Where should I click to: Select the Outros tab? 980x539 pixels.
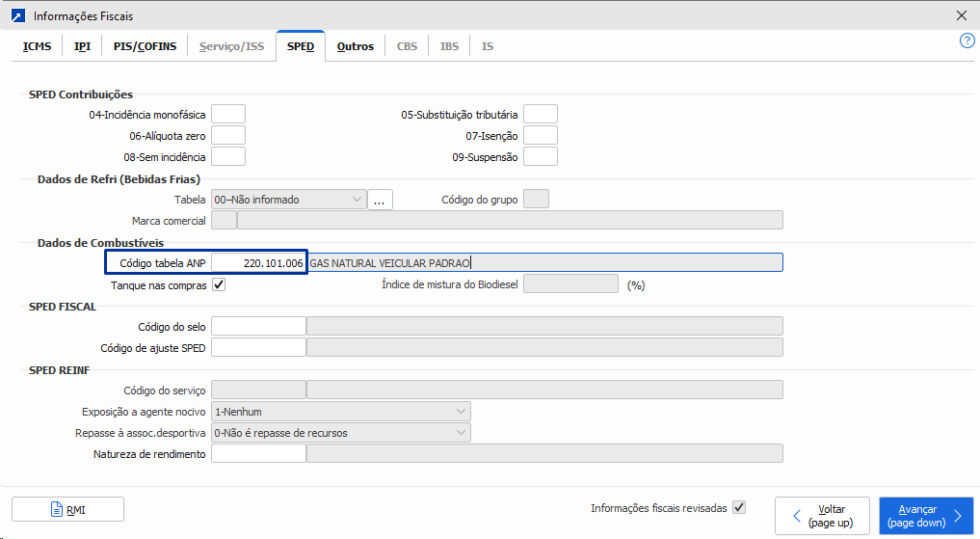tap(355, 46)
